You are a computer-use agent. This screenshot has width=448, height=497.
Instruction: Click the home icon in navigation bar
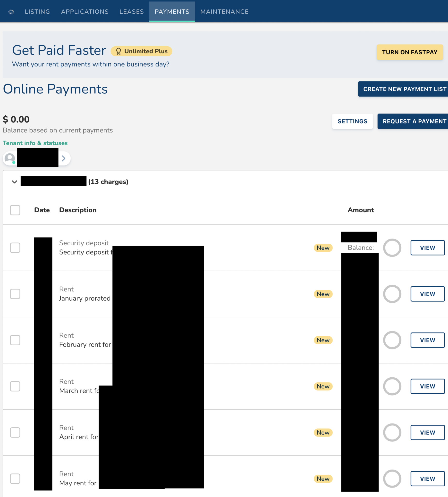coord(11,12)
